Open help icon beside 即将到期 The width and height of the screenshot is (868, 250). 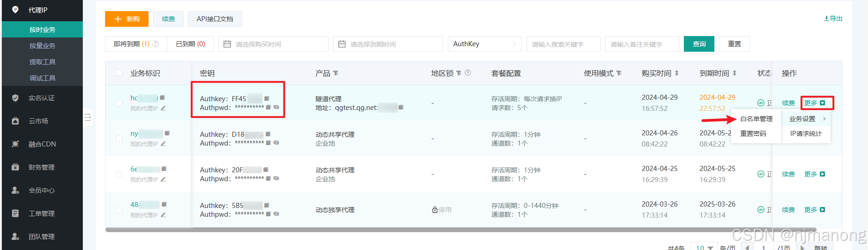point(155,44)
